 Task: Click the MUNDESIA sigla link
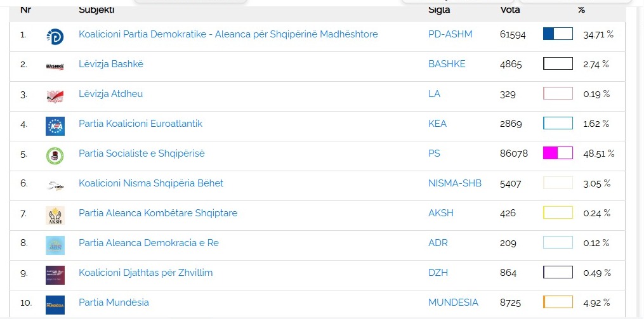point(453,303)
